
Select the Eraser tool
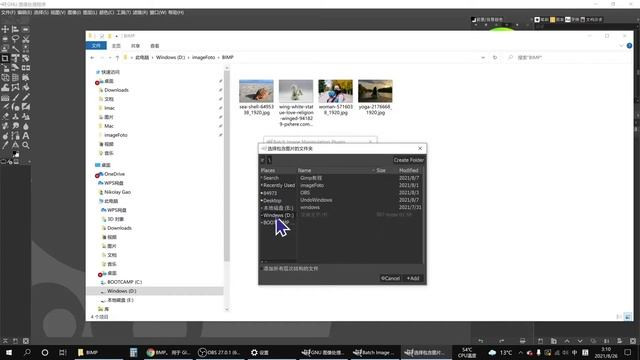(5, 116)
